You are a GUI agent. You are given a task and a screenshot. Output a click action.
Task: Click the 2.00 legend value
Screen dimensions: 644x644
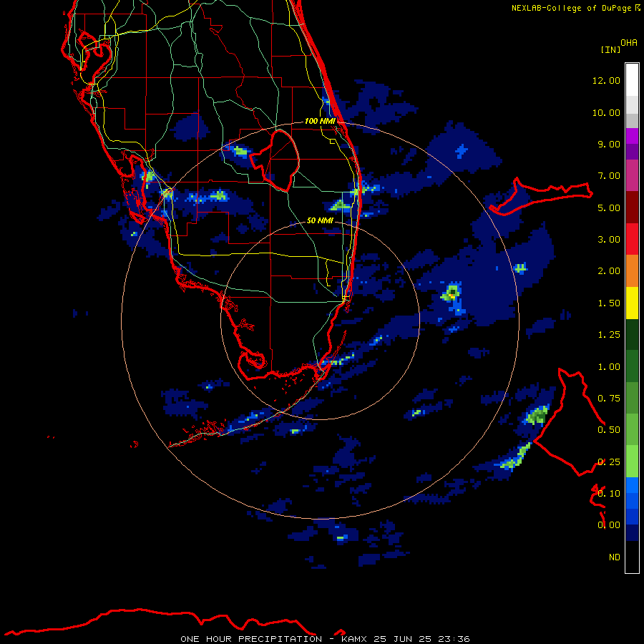(609, 271)
